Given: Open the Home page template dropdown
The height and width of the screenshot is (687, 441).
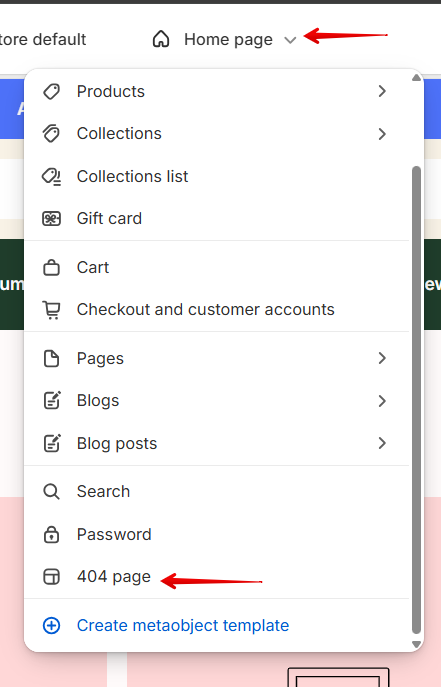Looking at the screenshot, I should point(225,39).
